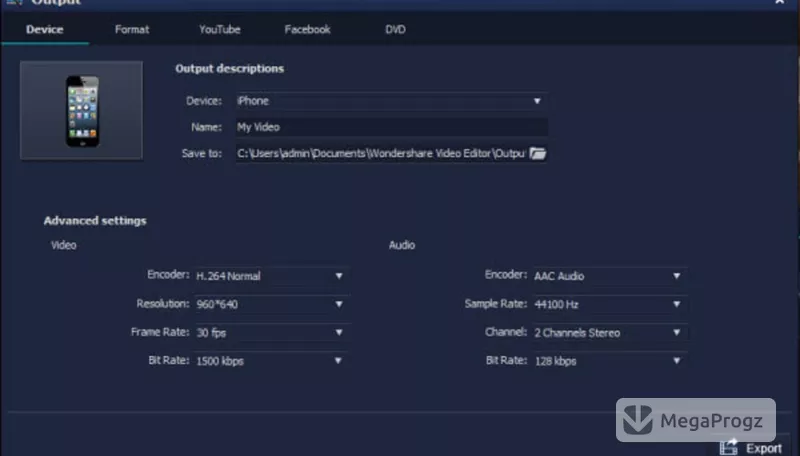The image size is (800, 456).
Task: Click the Advanced settings heading
Action: pyautogui.click(x=95, y=220)
